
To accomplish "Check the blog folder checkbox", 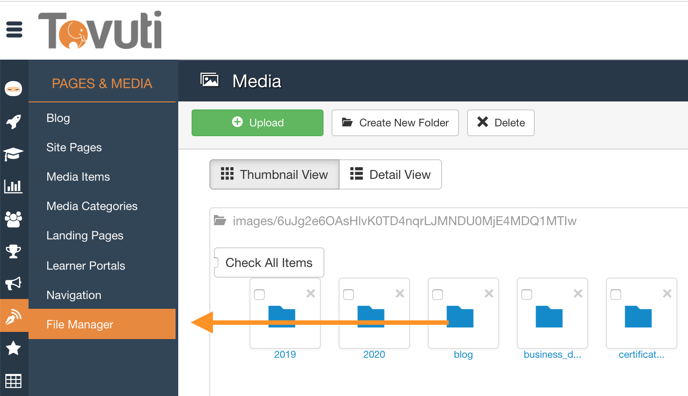I will coord(437,294).
